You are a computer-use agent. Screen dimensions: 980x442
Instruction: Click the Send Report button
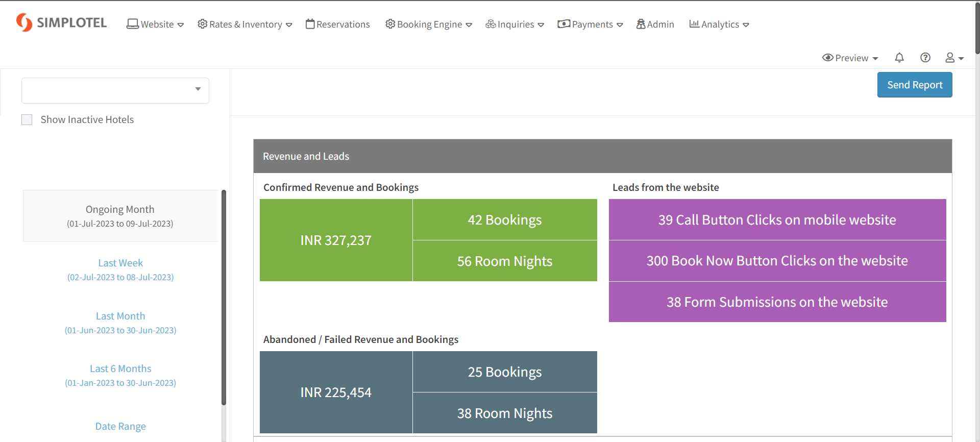(914, 85)
